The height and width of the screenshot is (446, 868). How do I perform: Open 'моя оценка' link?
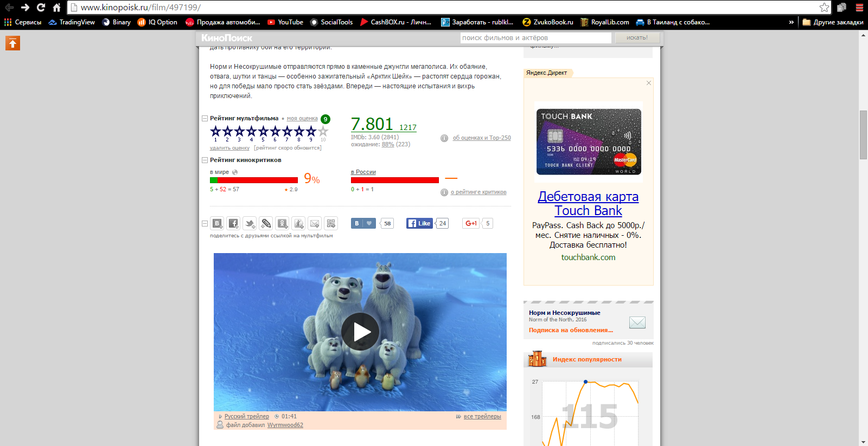(302, 119)
